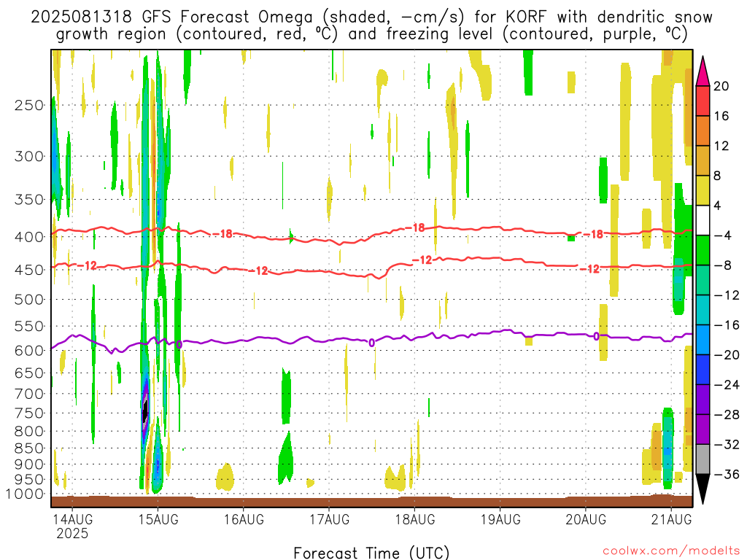Pick the teal -8 to -12 colorbar swatch
The height and width of the screenshot is (560, 747).
(703, 280)
